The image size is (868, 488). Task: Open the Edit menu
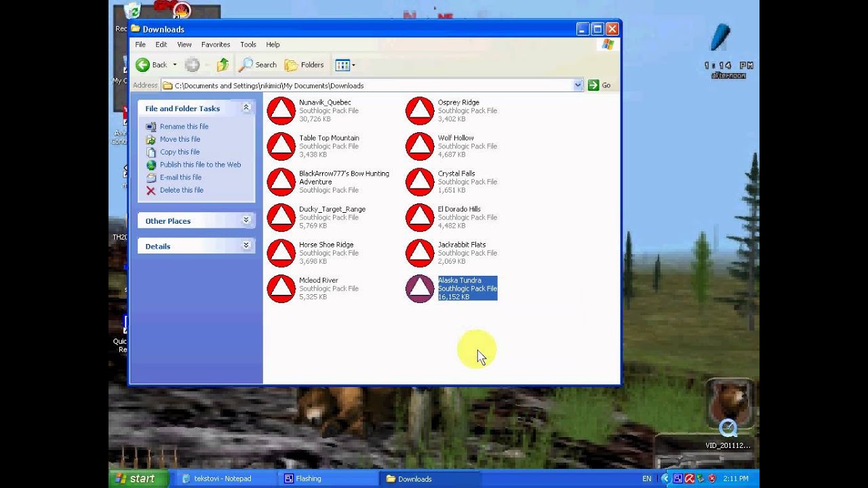coord(161,45)
